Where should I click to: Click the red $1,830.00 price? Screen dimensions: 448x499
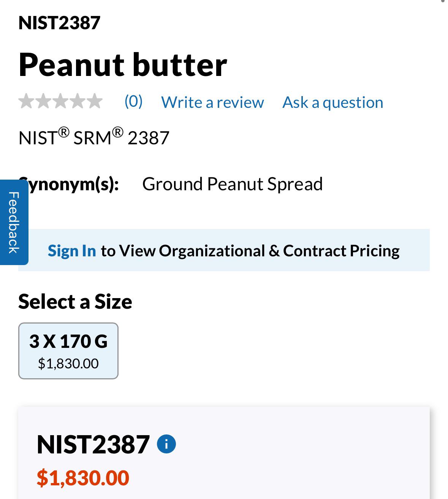(83, 478)
